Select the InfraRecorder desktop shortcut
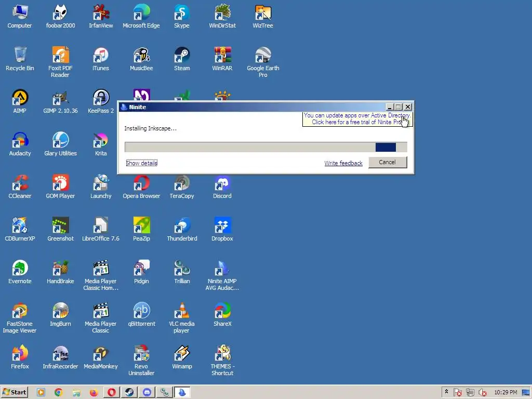The height and width of the screenshot is (399, 532). pos(60,357)
